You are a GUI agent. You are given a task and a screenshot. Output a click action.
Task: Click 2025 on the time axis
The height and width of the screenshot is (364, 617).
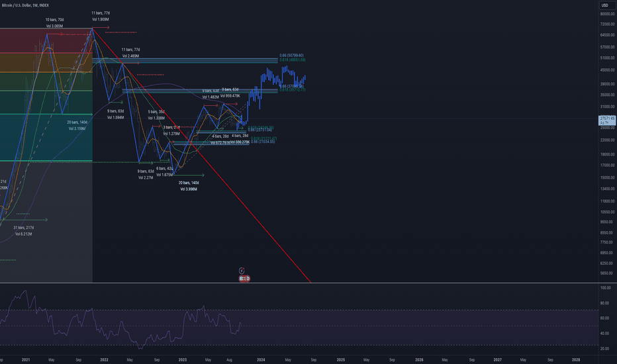(341, 359)
